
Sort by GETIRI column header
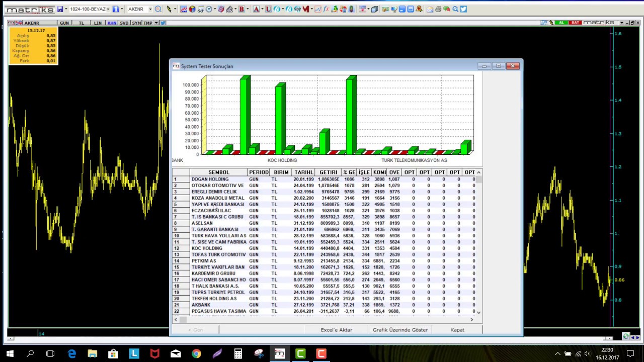point(329,172)
